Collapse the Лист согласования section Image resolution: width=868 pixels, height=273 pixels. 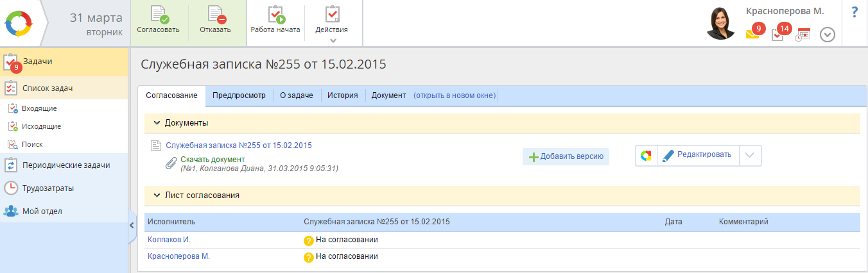pyautogui.click(x=155, y=195)
